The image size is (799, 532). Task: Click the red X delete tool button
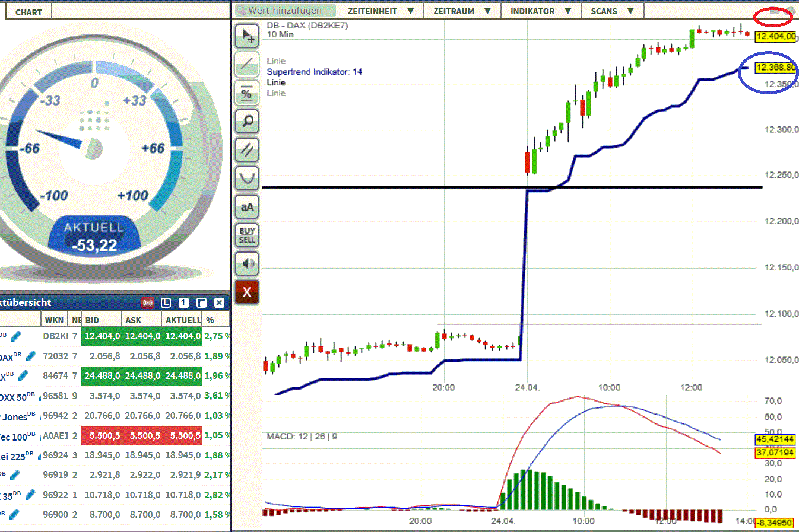pos(246,292)
